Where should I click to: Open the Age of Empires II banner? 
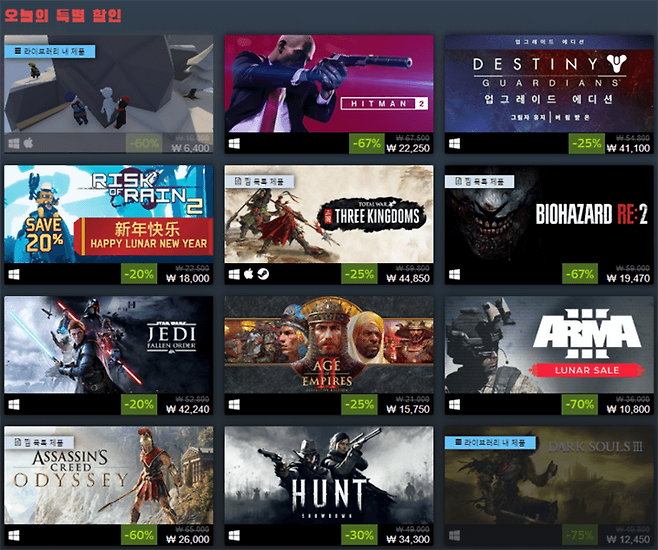[x=329, y=345]
